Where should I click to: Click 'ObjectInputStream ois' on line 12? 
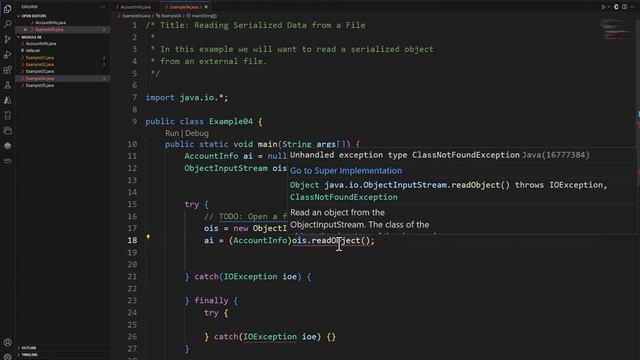click(x=236, y=168)
